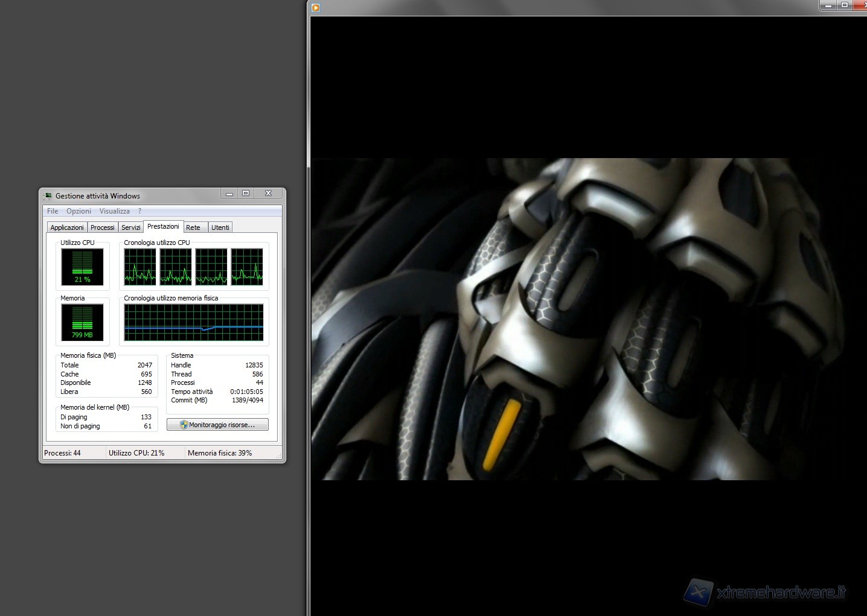The image size is (867, 616).
Task: Click the Monitoraggio risorse button
Action: click(217, 425)
